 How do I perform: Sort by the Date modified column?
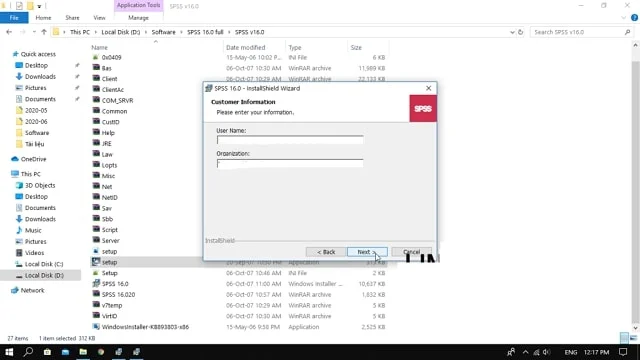tap(245, 47)
